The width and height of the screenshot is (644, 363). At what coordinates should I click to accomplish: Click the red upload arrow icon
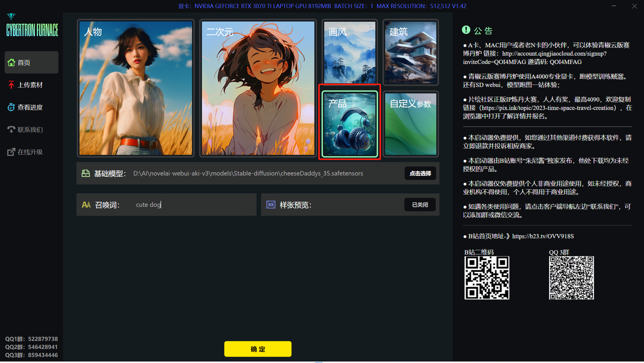(x=11, y=85)
